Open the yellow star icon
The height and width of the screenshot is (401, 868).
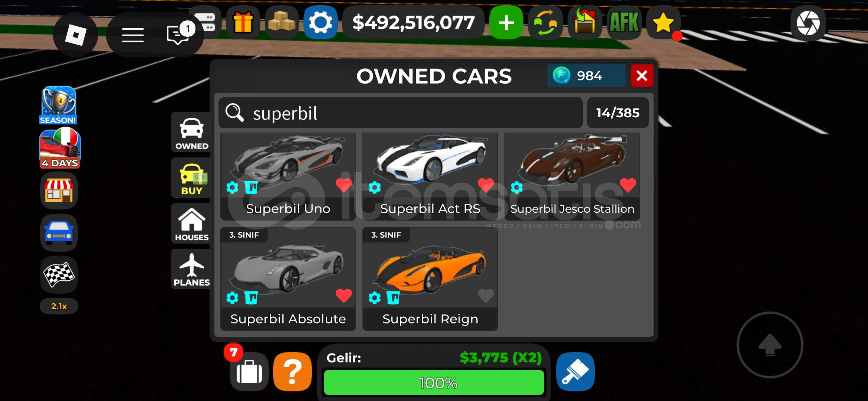(663, 22)
